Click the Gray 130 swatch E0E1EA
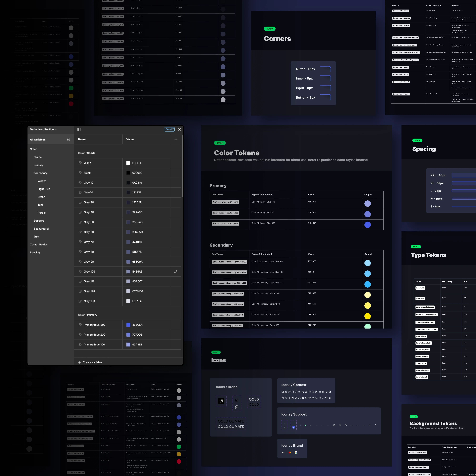This screenshot has height=476, width=476. [128, 301]
